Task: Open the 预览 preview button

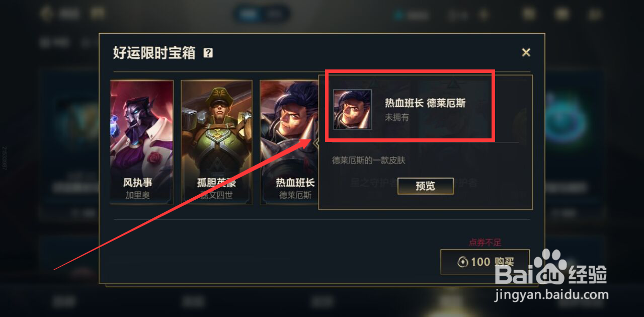Action: (x=425, y=186)
